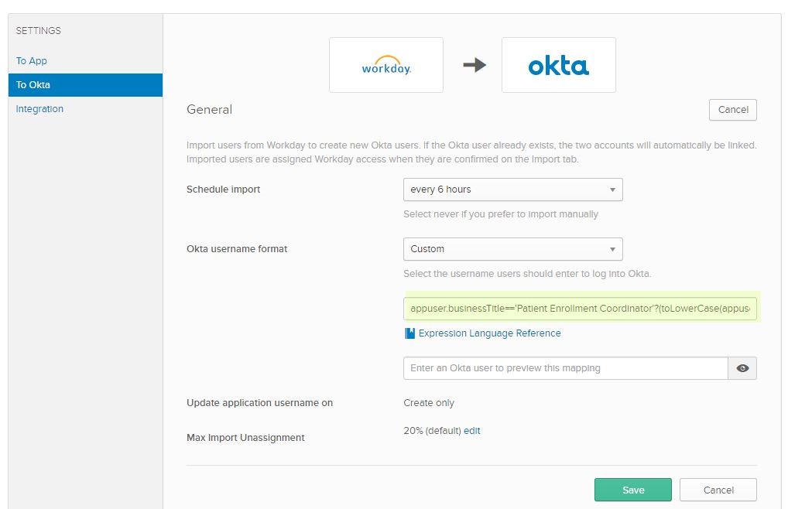
Task: Click the 'Create only' value text
Action: tap(429, 403)
